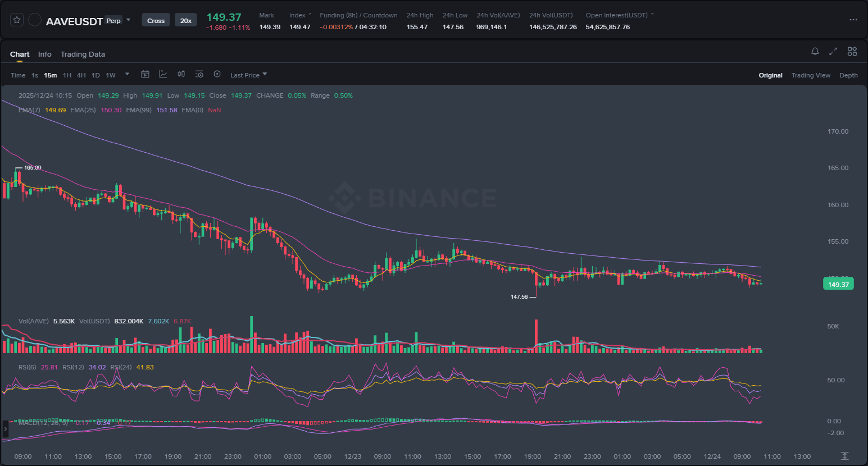Click the RSI(24) 41.83 legend
The image size is (868, 466).
coord(132,367)
